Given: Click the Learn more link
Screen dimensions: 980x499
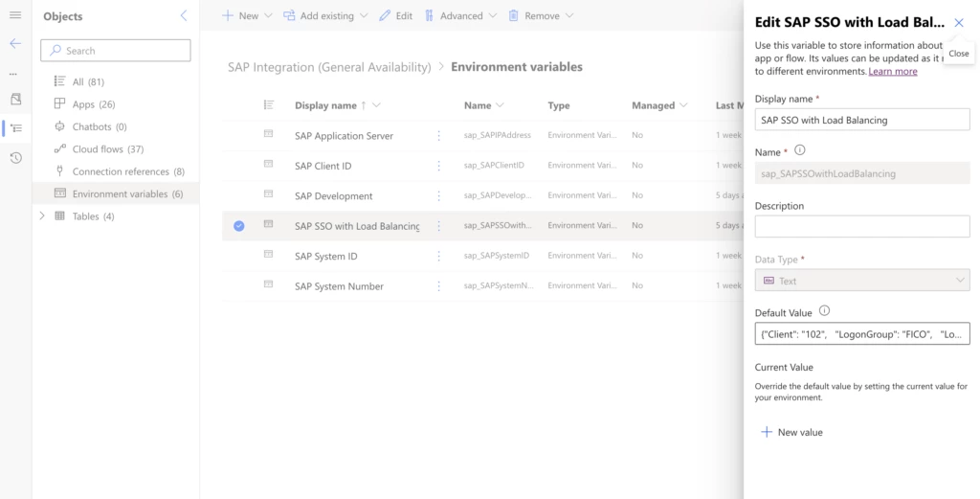Looking at the screenshot, I should [892, 72].
